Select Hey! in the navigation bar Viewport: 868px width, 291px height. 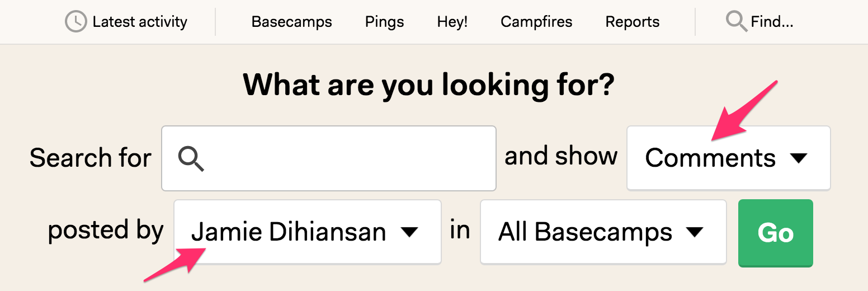[x=452, y=22]
